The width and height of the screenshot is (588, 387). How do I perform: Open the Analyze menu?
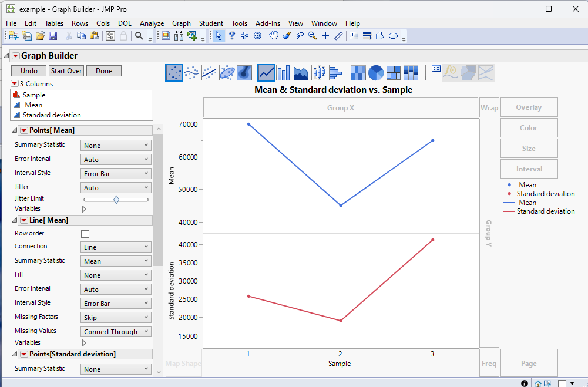pos(152,23)
